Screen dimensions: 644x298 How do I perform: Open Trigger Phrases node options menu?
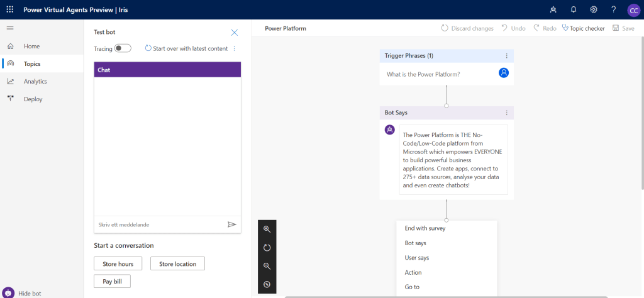pyautogui.click(x=506, y=56)
